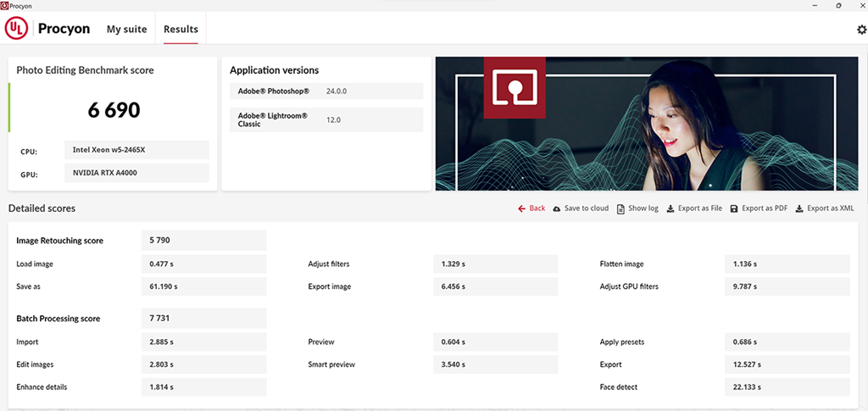Click Preview time 0.604 s
The width and height of the screenshot is (868, 411).
[x=495, y=342]
